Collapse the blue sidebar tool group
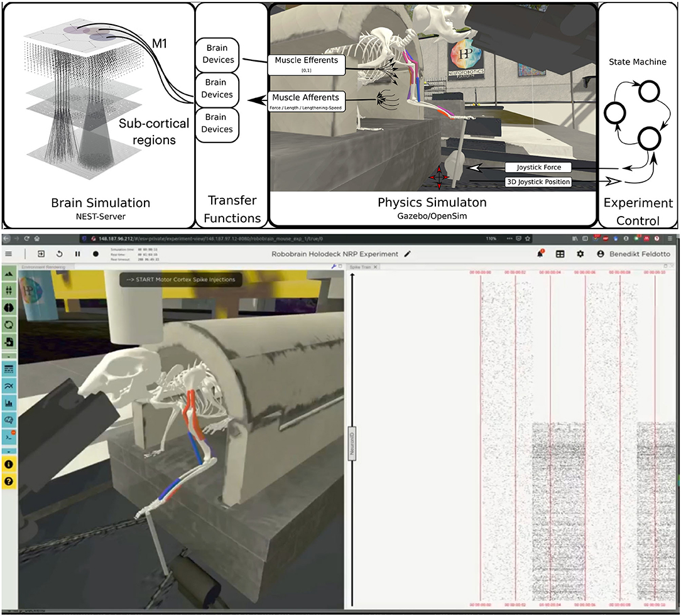The width and height of the screenshot is (681, 616). pyautogui.click(x=9, y=451)
